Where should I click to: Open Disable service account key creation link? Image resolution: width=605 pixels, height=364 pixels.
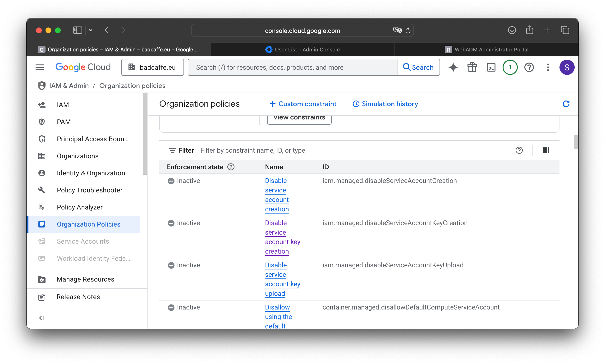[282, 237]
